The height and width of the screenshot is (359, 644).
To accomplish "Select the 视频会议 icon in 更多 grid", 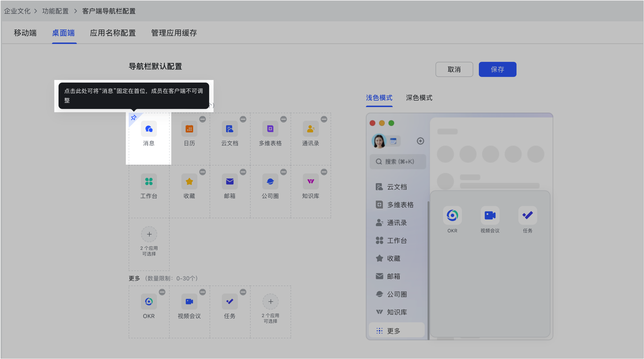I will 189,301.
